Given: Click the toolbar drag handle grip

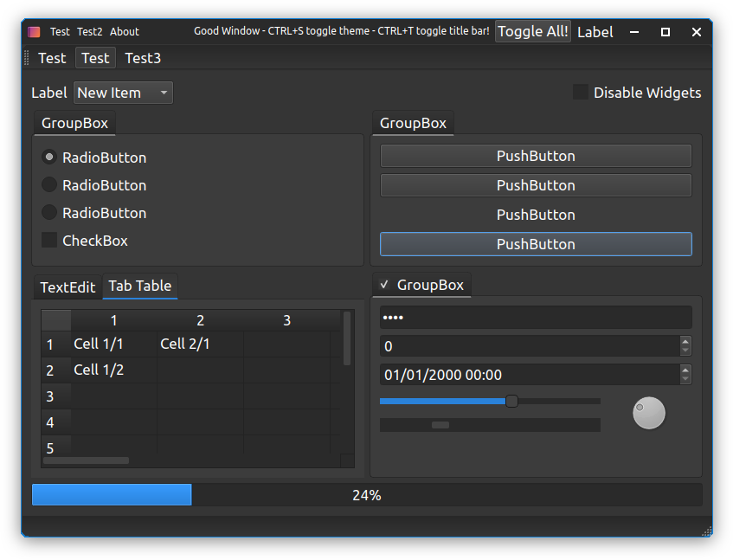Looking at the screenshot, I should coord(27,58).
